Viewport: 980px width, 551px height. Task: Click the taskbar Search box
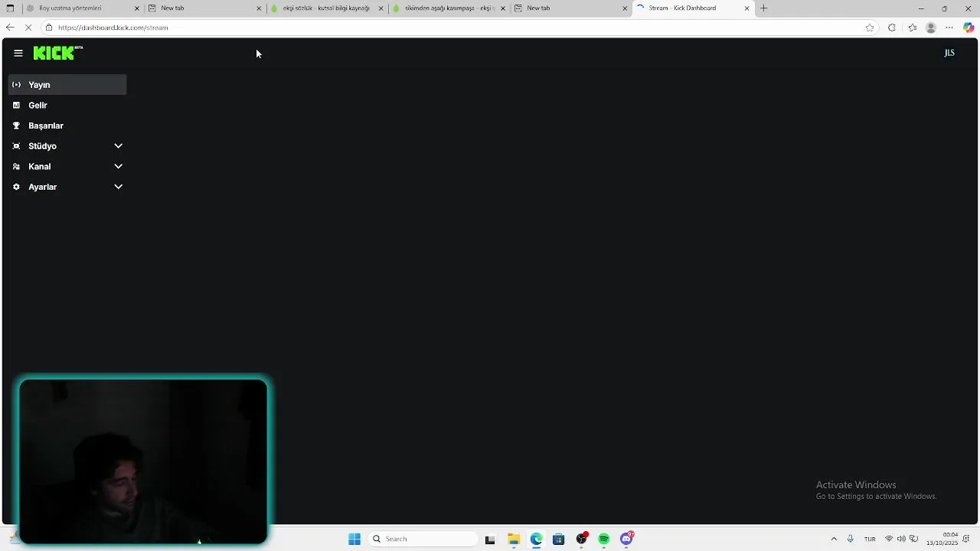tap(423, 539)
